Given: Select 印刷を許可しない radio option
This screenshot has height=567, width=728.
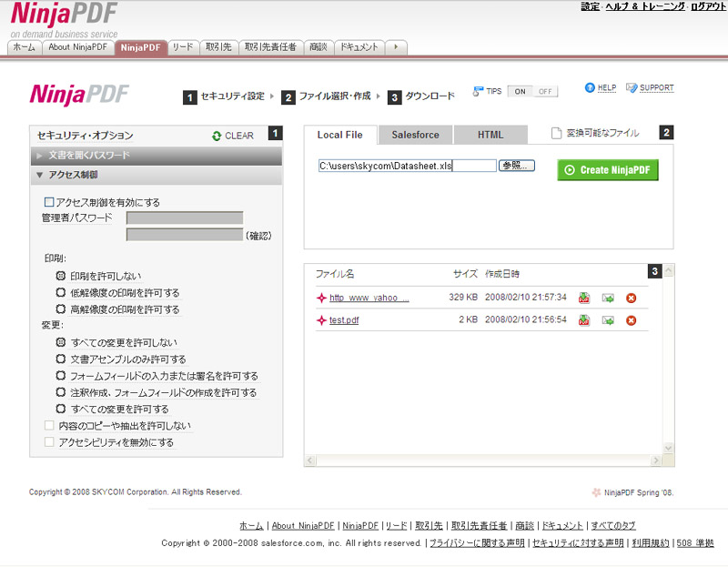Looking at the screenshot, I should [60, 276].
